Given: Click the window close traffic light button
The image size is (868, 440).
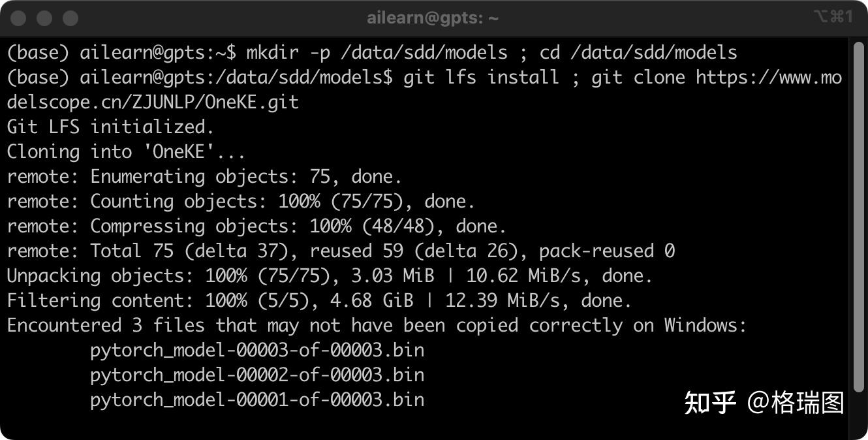Looking at the screenshot, I should click(18, 18).
